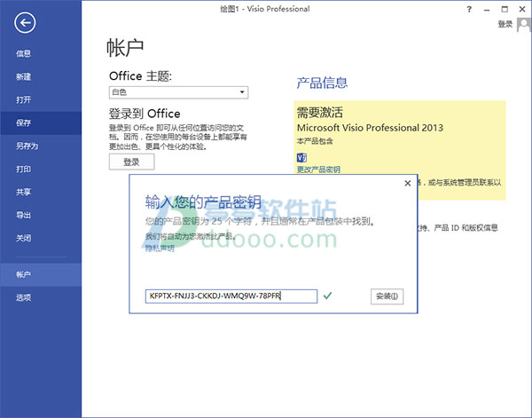Expand the Office 主题 dropdown
The height and width of the screenshot is (418, 532).
point(178,92)
